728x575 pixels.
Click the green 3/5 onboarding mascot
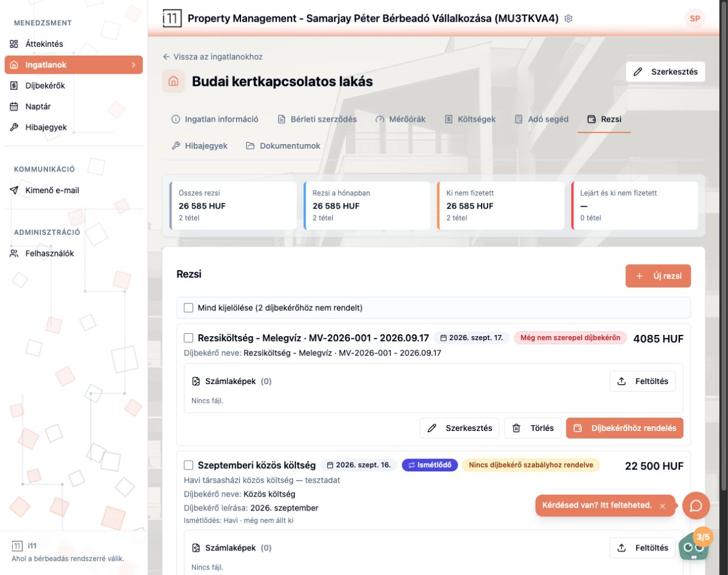click(x=695, y=545)
